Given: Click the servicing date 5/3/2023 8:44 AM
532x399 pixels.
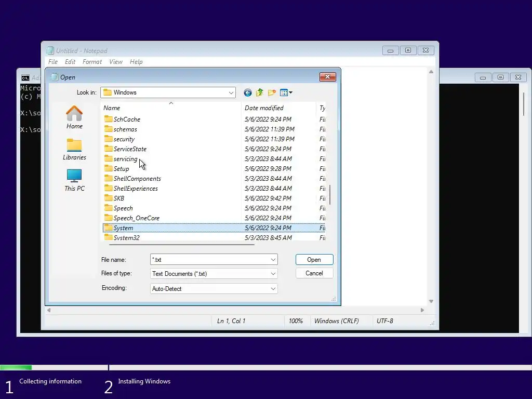Looking at the screenshot, I should tap(268, 159).
